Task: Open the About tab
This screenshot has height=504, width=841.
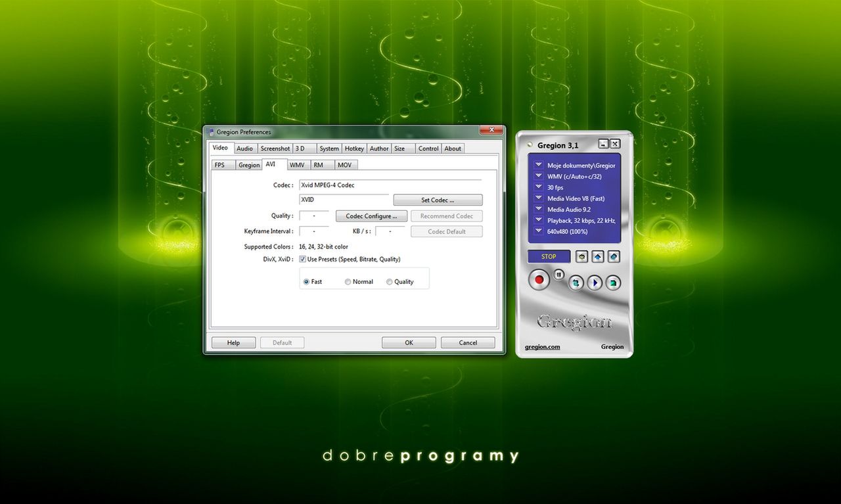Action: (453, 149)
